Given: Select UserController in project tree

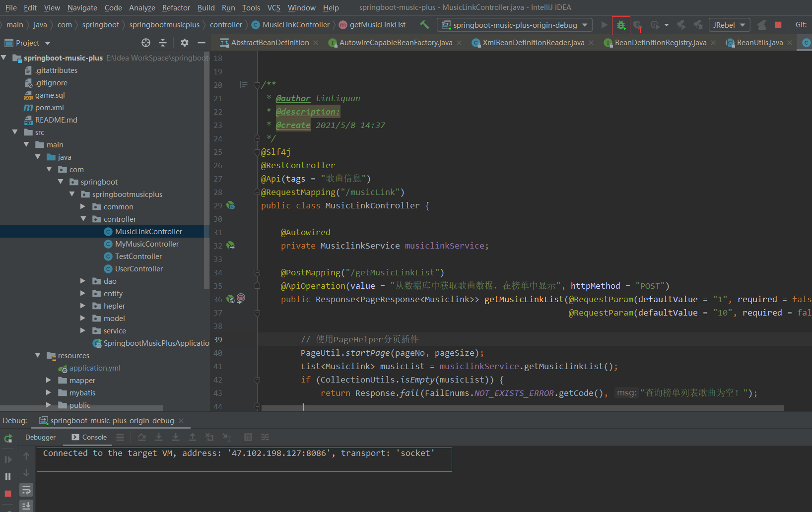Looking at the screenshot, I should point(139,268).
